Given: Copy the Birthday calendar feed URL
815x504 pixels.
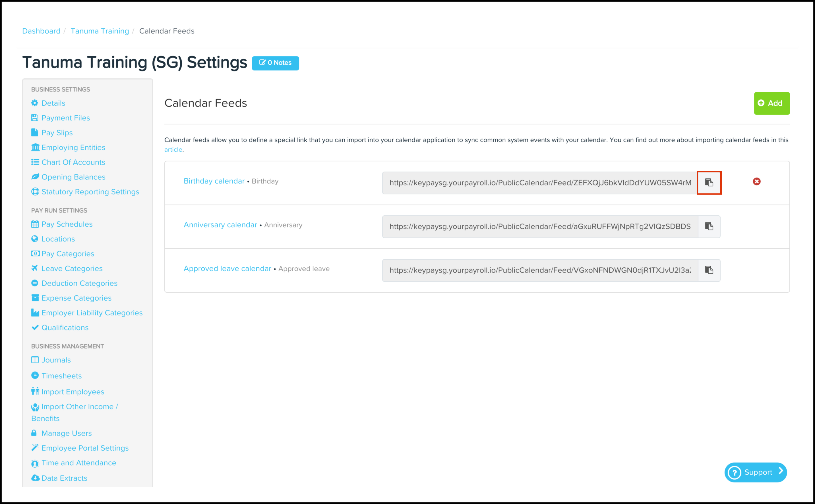Looking at the screenshot, I should (709, 183).
